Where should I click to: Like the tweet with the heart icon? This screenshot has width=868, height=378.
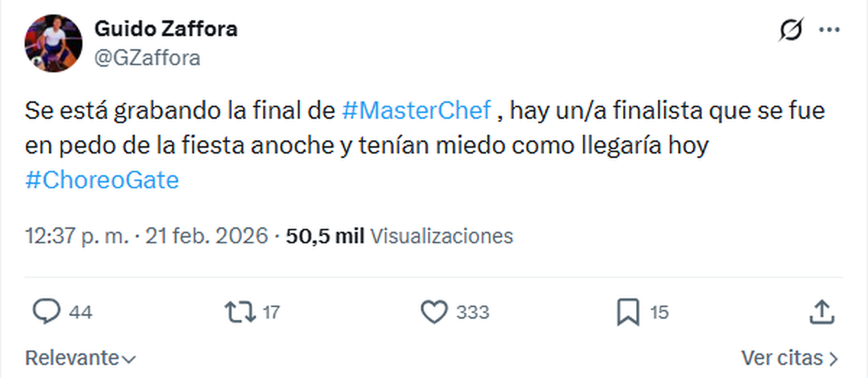(x=434, y=312)
